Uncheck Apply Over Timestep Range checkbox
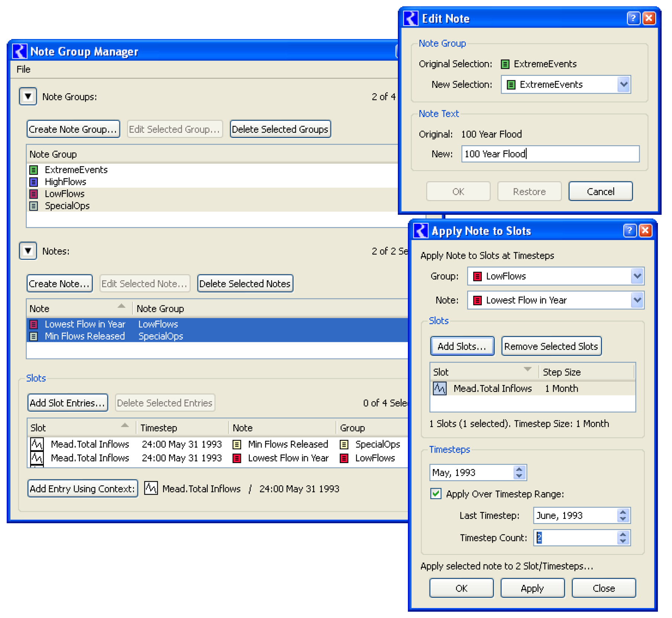This screenshot has height=618, width=672. coord(436,494)
